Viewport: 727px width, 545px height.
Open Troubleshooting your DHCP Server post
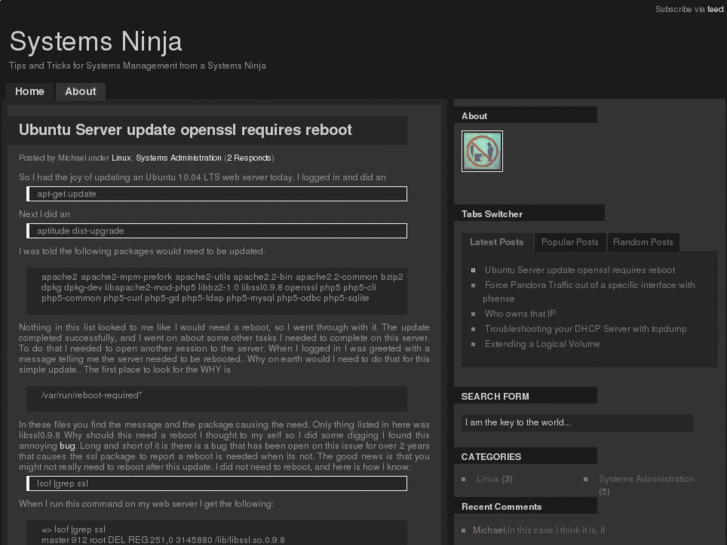(585, 329)
